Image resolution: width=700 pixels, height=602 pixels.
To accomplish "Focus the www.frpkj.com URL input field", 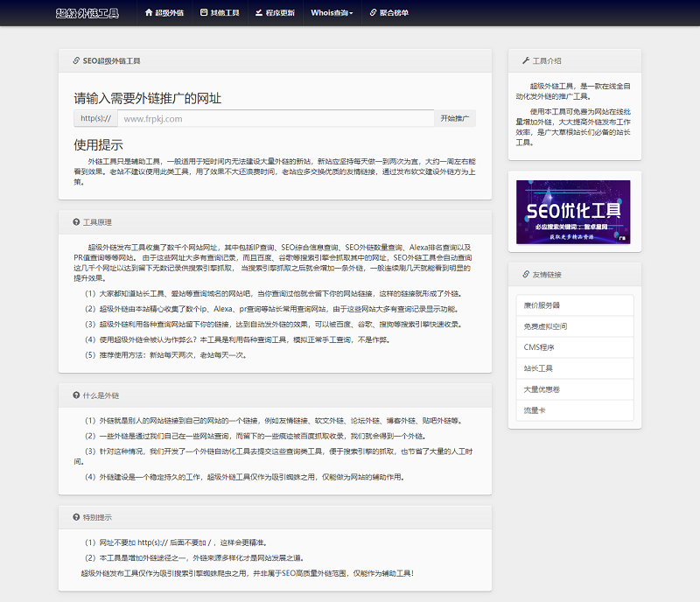I will click(x=276, y=118).
